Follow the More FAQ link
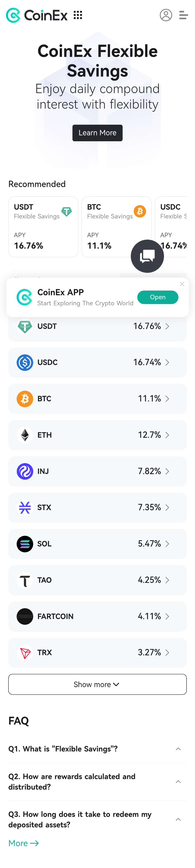The image size is (195, 868). click(24, 843)
